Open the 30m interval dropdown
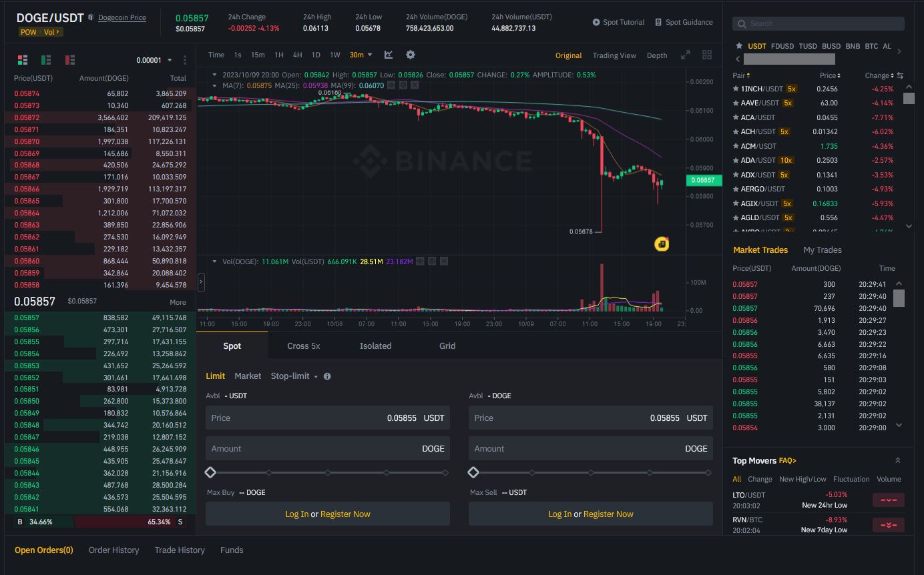This screenshot has width=924, height=575. click(361, 55)
